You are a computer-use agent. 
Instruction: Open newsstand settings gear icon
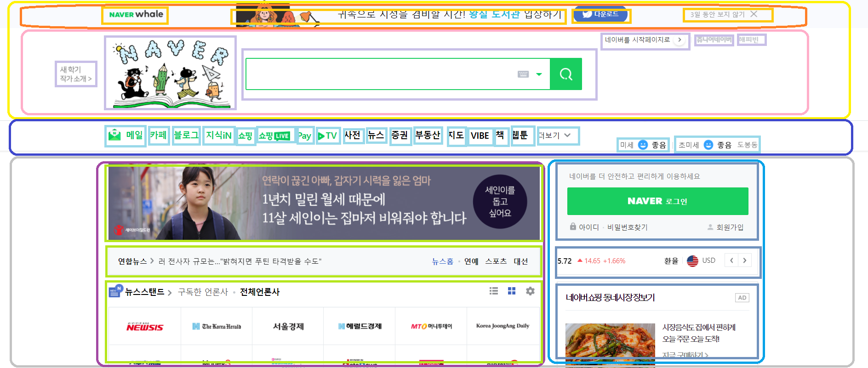tap(530, 291)
